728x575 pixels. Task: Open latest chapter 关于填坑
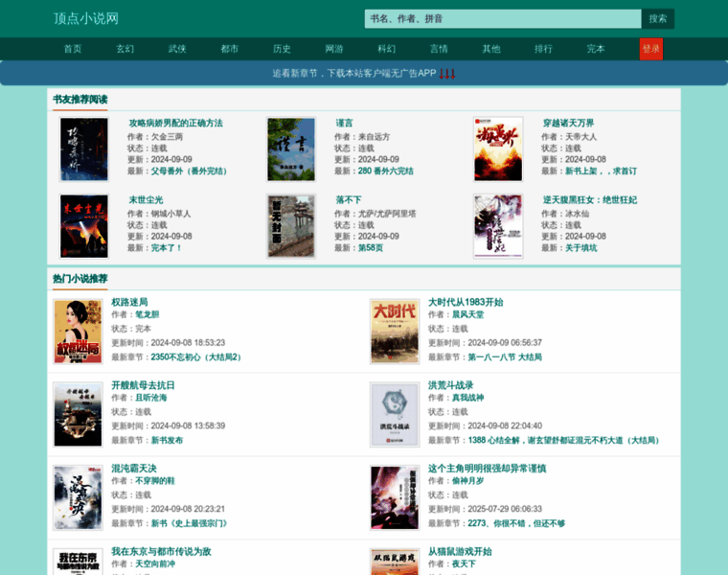click(581, 248)
